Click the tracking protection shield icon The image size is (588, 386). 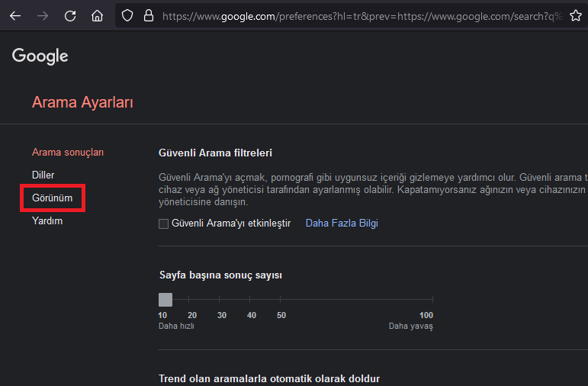[x=128, y=15]
